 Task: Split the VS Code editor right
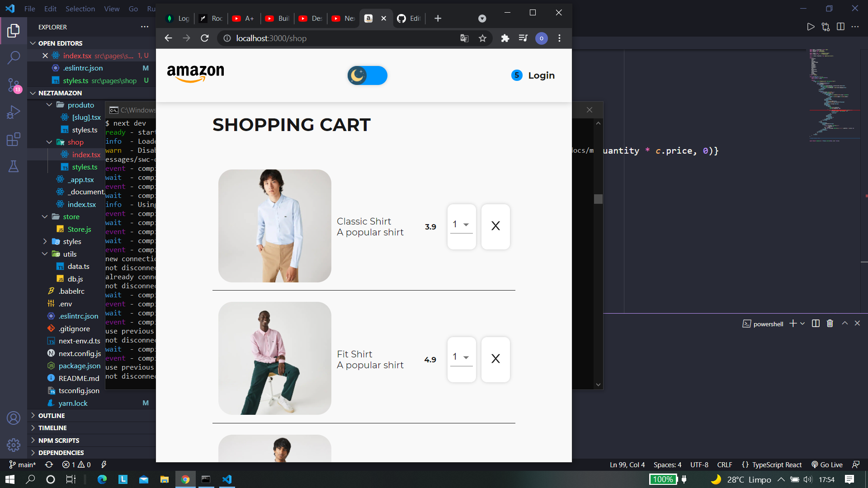click(x=840, y=27)
